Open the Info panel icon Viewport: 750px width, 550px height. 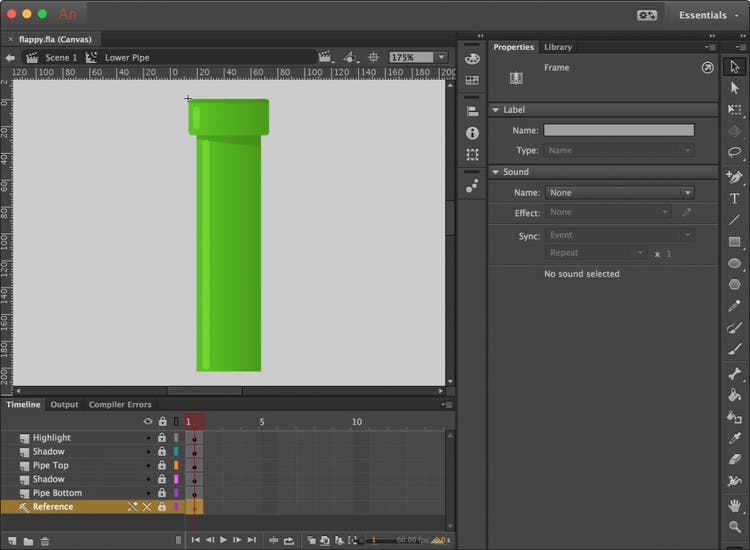472,133
